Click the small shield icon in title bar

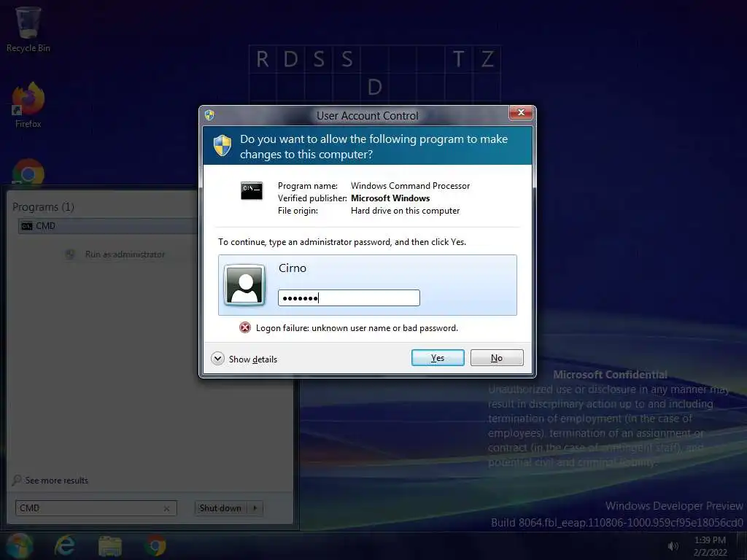[209, 115]
